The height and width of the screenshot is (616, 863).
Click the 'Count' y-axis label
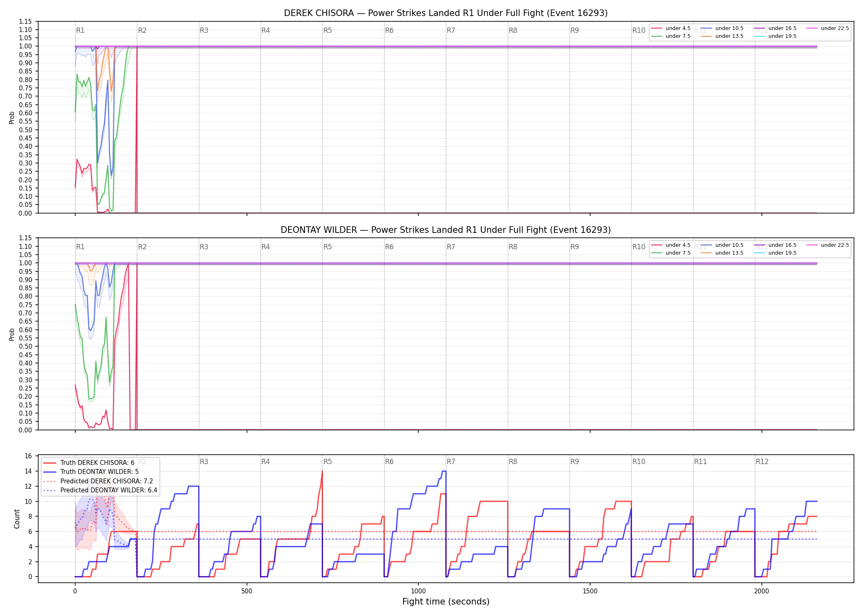17,519
